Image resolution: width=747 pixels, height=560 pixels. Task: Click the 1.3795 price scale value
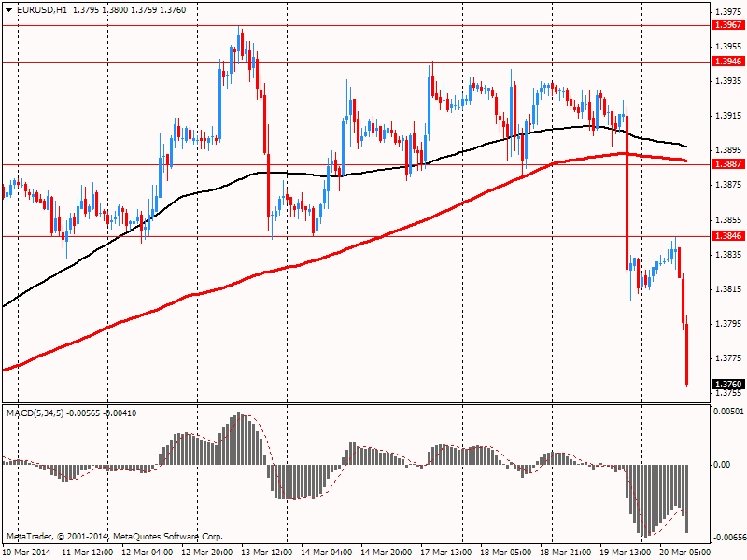(728, 324)
